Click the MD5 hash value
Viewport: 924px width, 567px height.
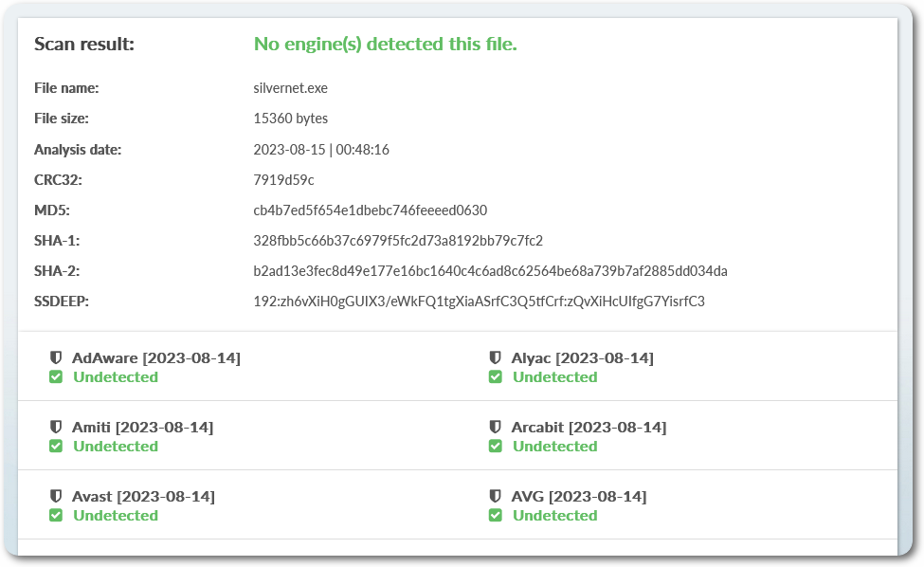[371, 210]
